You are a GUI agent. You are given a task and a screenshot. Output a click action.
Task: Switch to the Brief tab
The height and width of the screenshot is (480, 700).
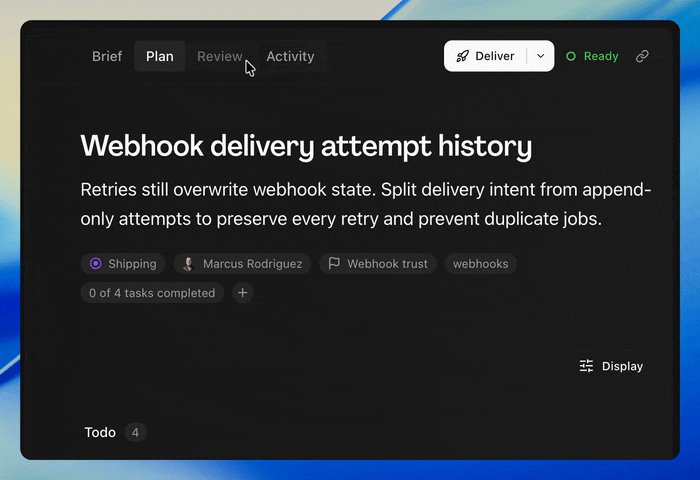coord(107,56)
